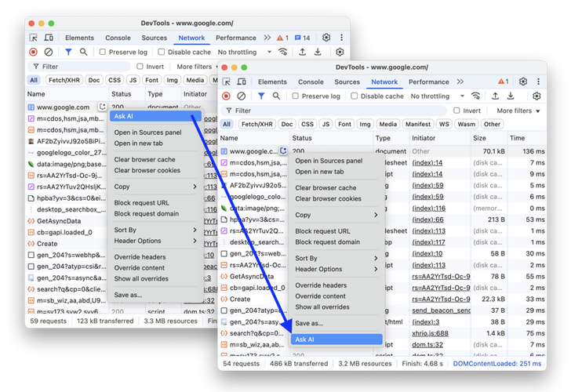Click import HAR upload icon in front window
Image resolution: width=571 pixels, height=392 pixels.
495,96
